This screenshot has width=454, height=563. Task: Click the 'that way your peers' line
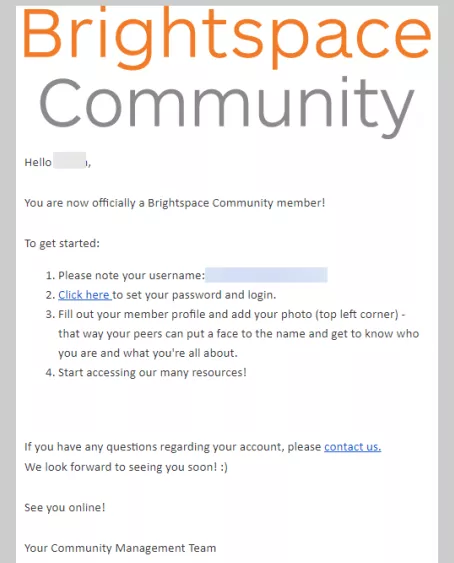[238, 334]
